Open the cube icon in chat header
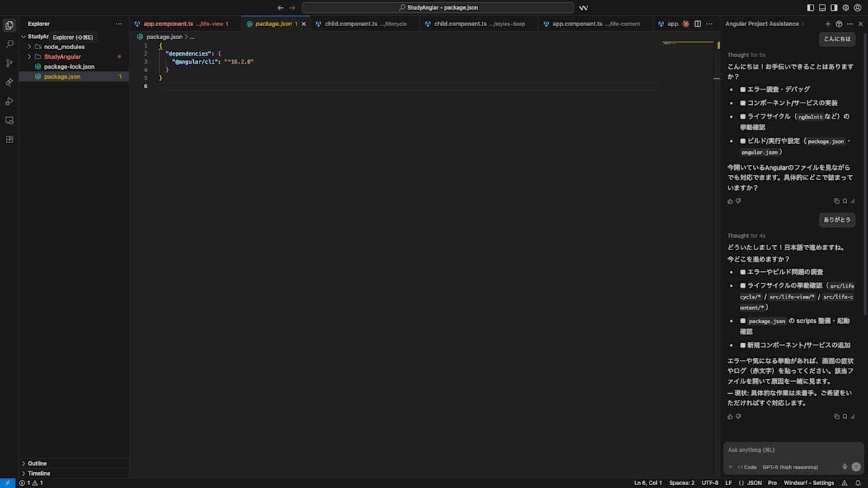Screen dimensions: 868x488 click(839, 24)
